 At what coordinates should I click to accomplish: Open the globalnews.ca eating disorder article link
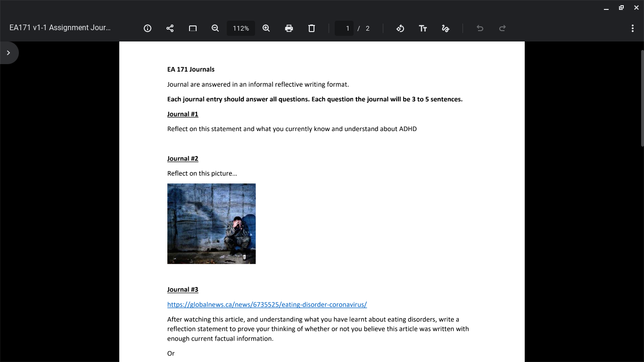[266, 304]
